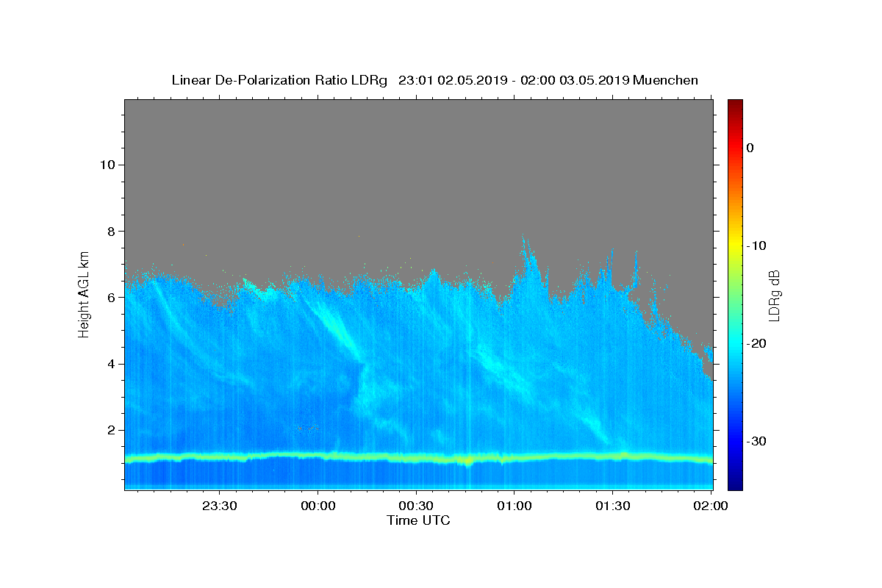Viewport: 882px width, 588px height.
Task: Click the dark blue bottom of the colorbar
Action: 735,478
